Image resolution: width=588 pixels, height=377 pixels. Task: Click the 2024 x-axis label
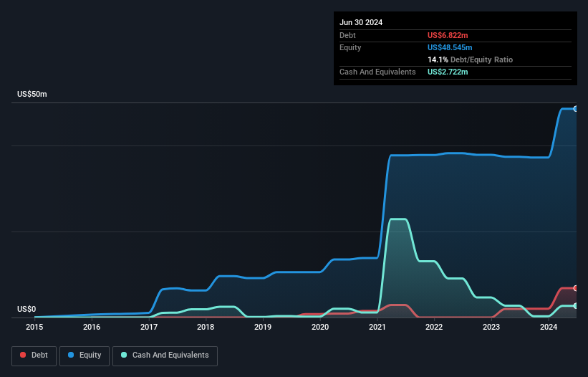point(548,327)
